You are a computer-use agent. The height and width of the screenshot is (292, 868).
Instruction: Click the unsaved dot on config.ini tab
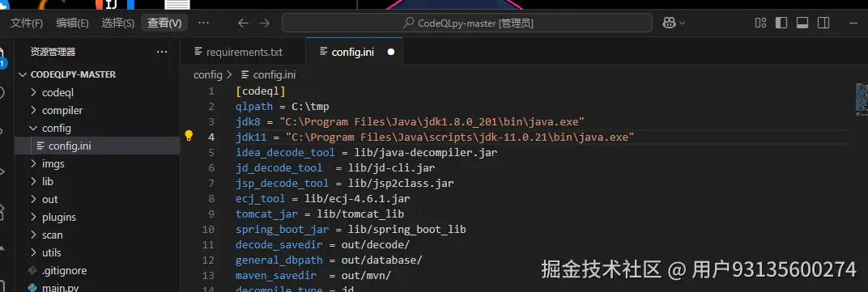(391, 52)
